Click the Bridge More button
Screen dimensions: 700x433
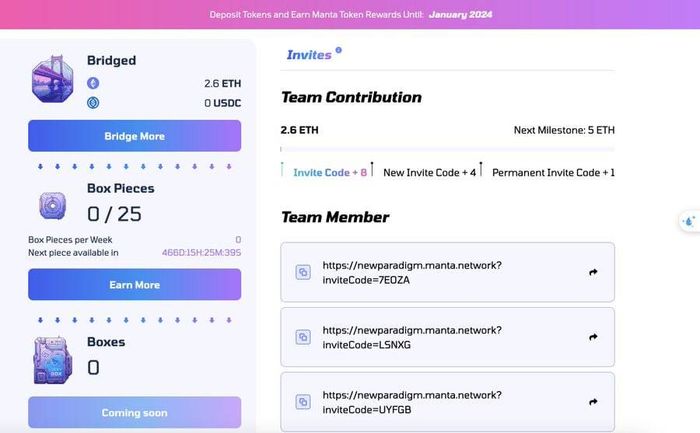[x=134, y=136]
